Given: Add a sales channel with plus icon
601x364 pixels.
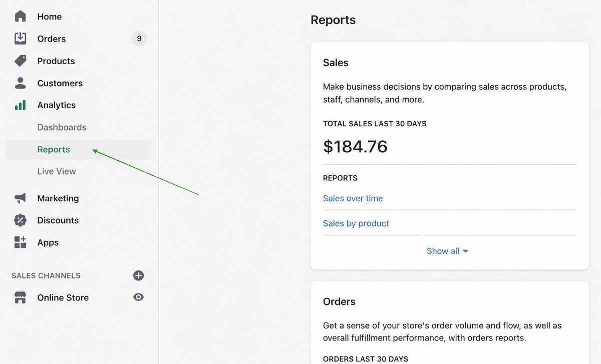Looking at the screenshot, I should (139, 275).
